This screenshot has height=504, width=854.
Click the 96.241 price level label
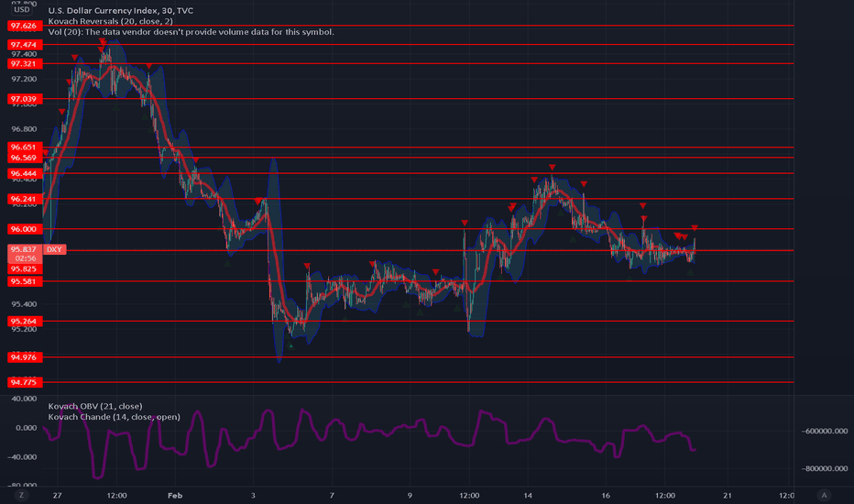[x=25, y=199]
